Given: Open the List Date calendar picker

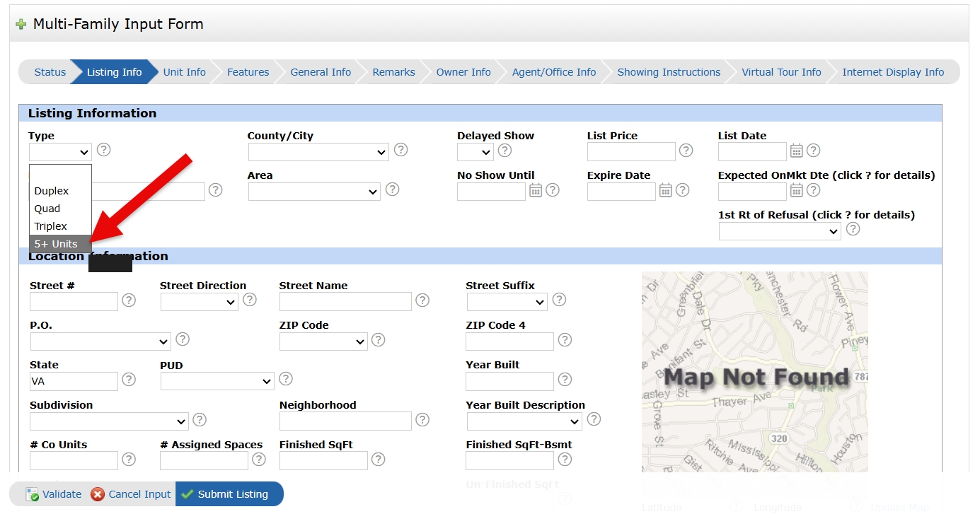Looking at the screenshot, I should (x=796, y=151).
